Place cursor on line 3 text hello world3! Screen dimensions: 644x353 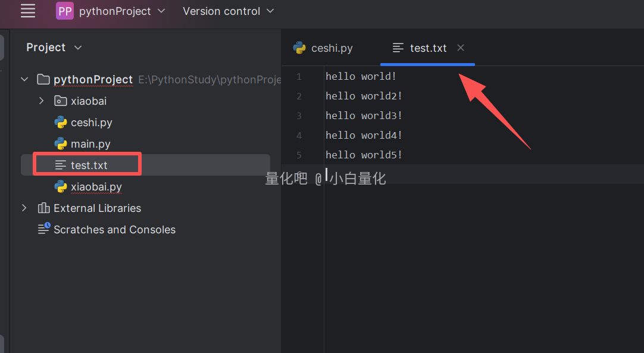pyautogui.click(x=364, y=115)
